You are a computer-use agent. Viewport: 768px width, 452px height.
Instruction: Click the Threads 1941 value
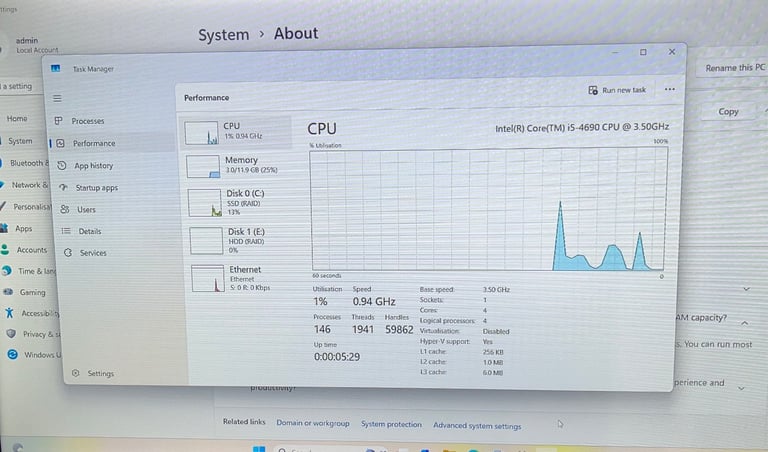(362, 330)
